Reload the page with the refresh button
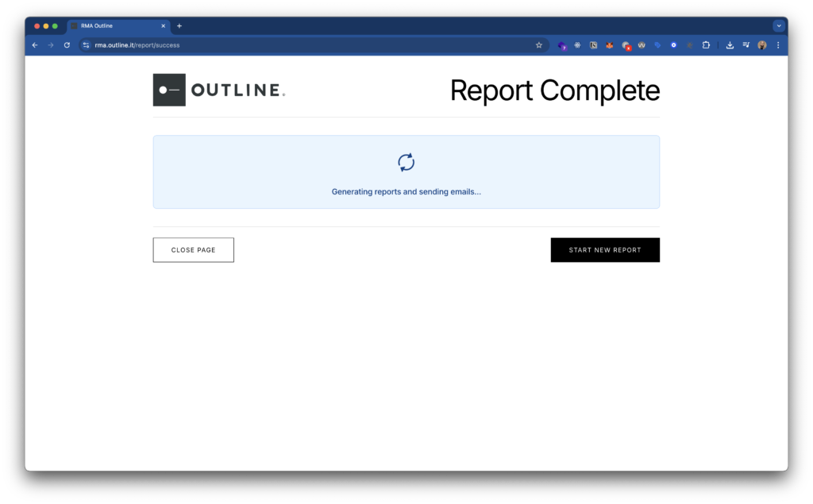 click(x=67, y=45)
